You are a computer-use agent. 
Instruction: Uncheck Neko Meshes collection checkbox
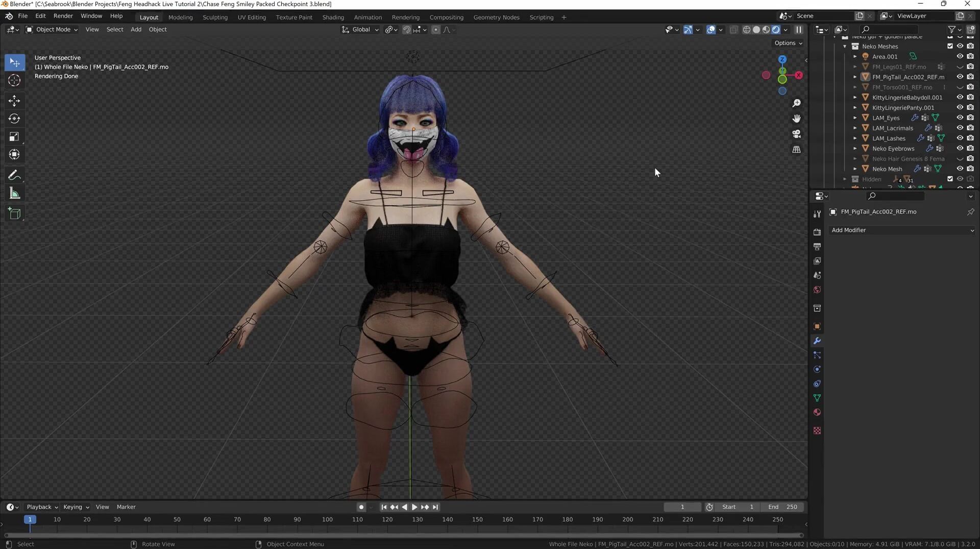coord(950,46)
